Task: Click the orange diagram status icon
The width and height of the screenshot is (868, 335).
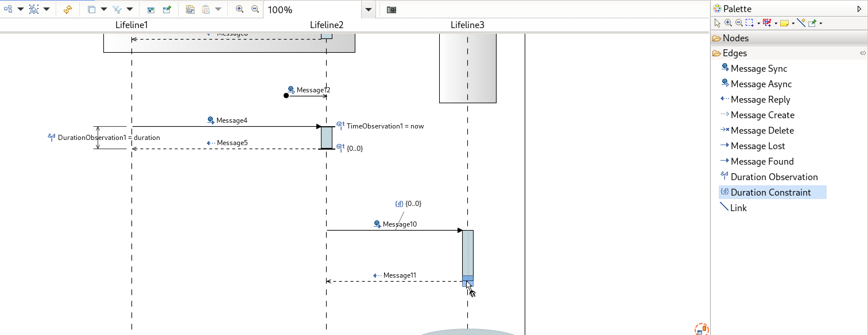Action: 702,329
